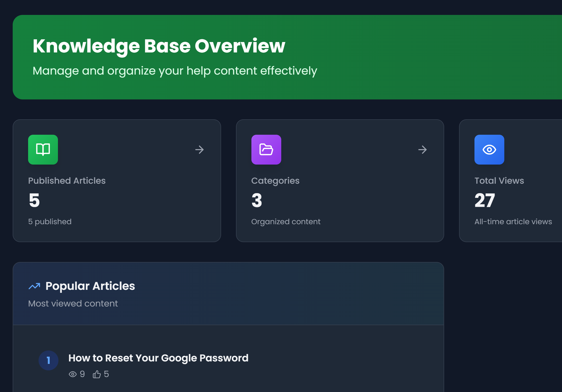Select the Categories stat card

click(x=340, y=180)
